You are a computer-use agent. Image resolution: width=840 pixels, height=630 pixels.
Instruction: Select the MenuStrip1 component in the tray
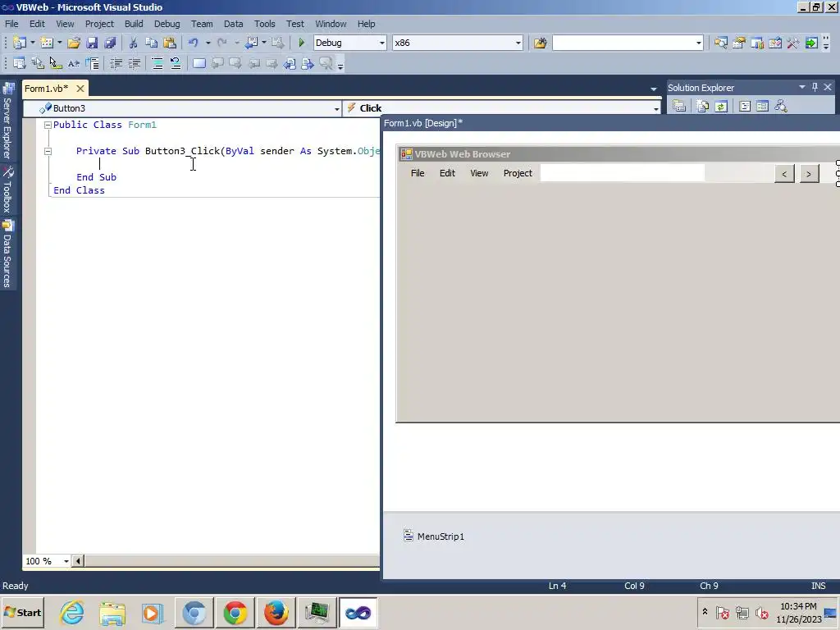click(x=434, y=536)
